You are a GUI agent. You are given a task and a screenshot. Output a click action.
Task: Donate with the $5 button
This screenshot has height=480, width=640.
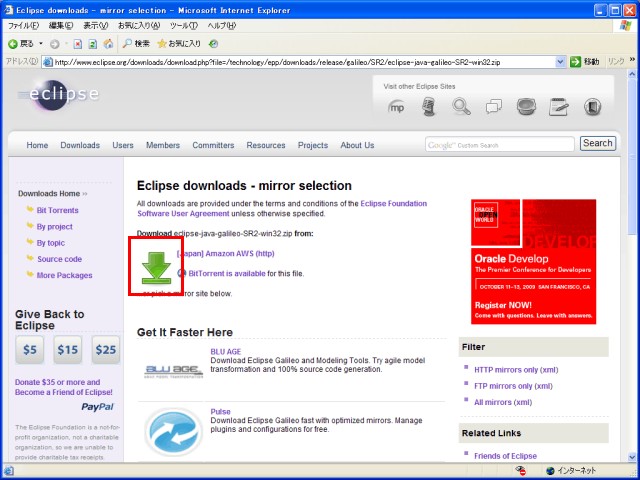point(29,350)
